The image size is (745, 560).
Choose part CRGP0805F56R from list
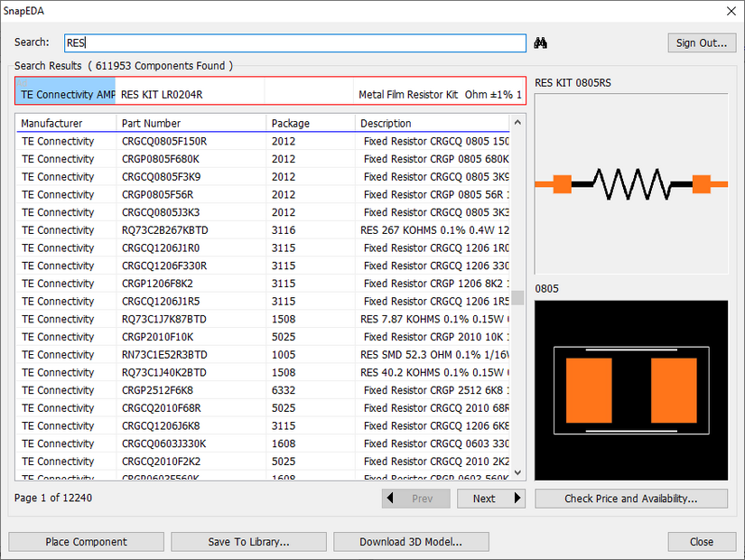(x=263, y=194)
